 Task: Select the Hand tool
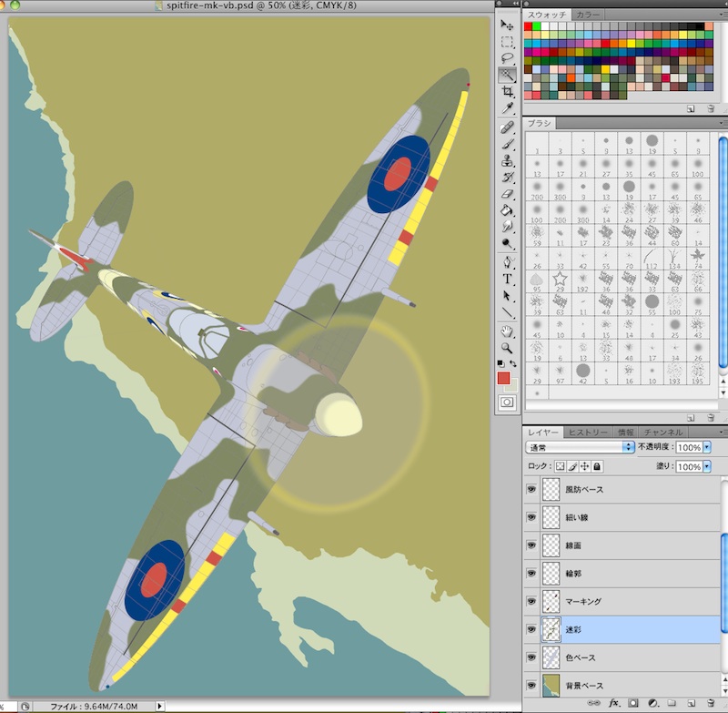pos(507,331)
